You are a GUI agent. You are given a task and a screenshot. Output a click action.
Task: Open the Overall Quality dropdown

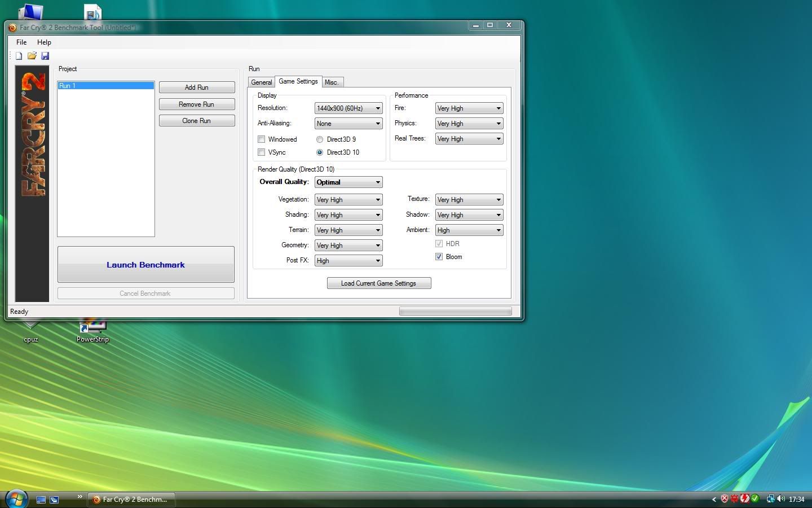[348, 182]
